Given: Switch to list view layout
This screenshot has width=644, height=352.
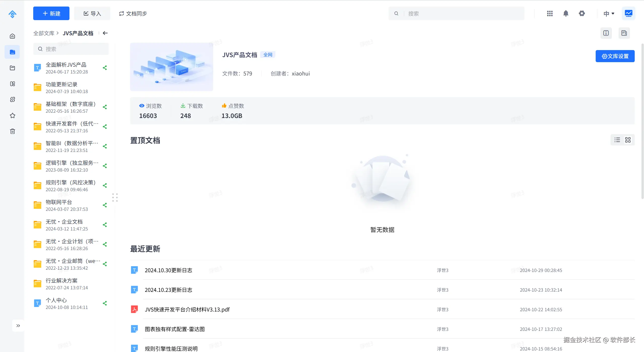Looking at the screenshot, I should tap(617, 140).
